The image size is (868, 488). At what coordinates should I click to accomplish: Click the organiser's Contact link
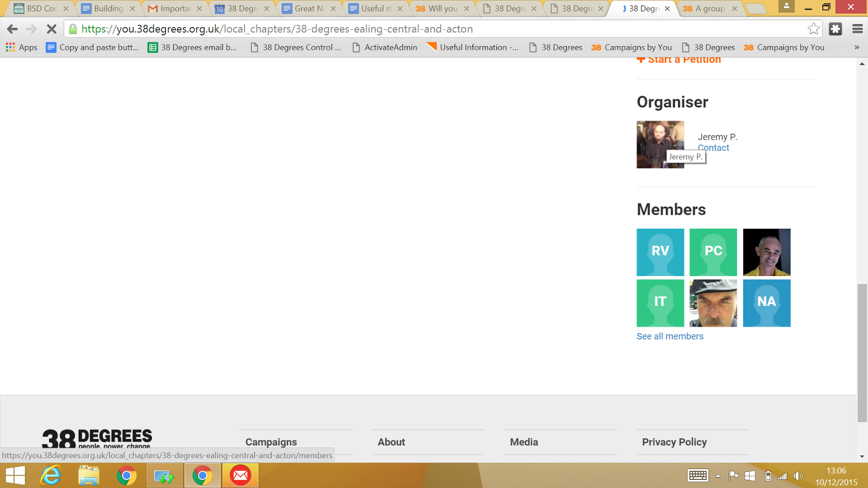[713, 147]
